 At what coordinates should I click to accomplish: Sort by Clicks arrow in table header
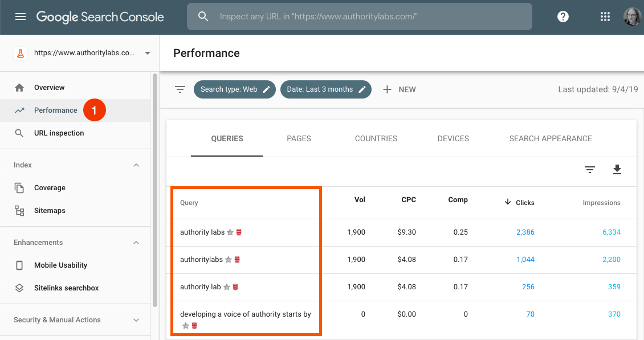pyautogui.click(x=508, y=202)
